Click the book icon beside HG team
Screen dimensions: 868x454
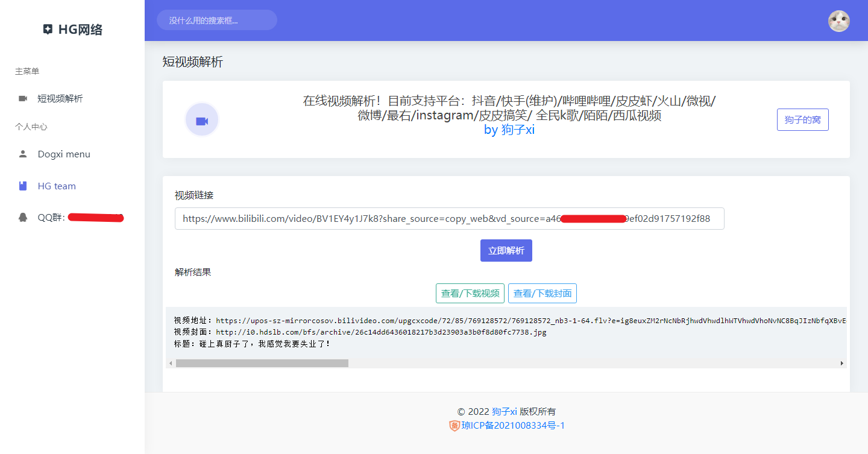pos(23,186)
